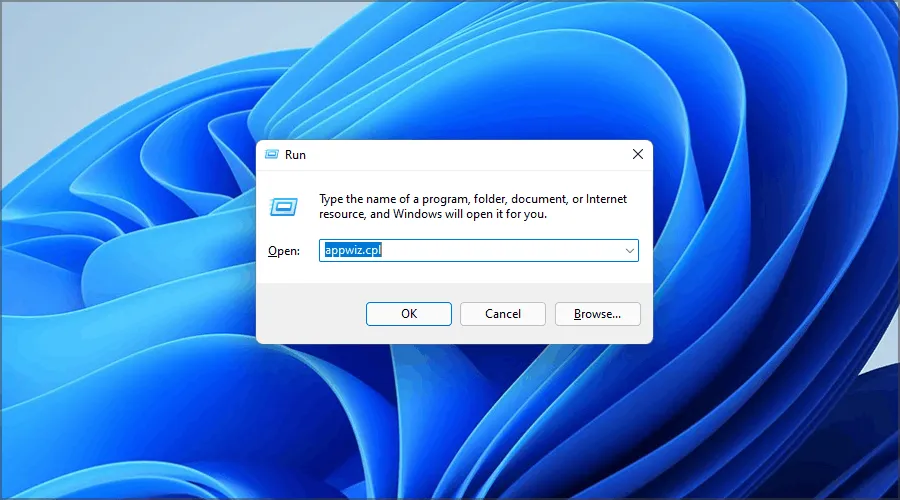Click the small Run icon in title bar

pos(271,155)
